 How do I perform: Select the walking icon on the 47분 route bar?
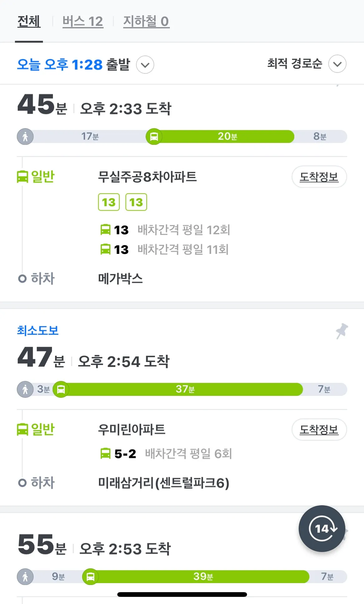pos(25,389)
